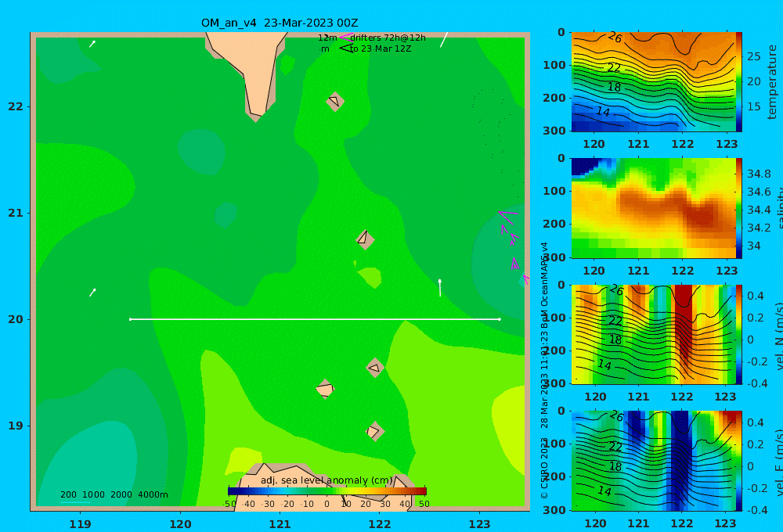The height and width of the screenshot is (532, 783).
Task: Click the small white arrow left of latitude 20.2
Action: pos(92,293)
